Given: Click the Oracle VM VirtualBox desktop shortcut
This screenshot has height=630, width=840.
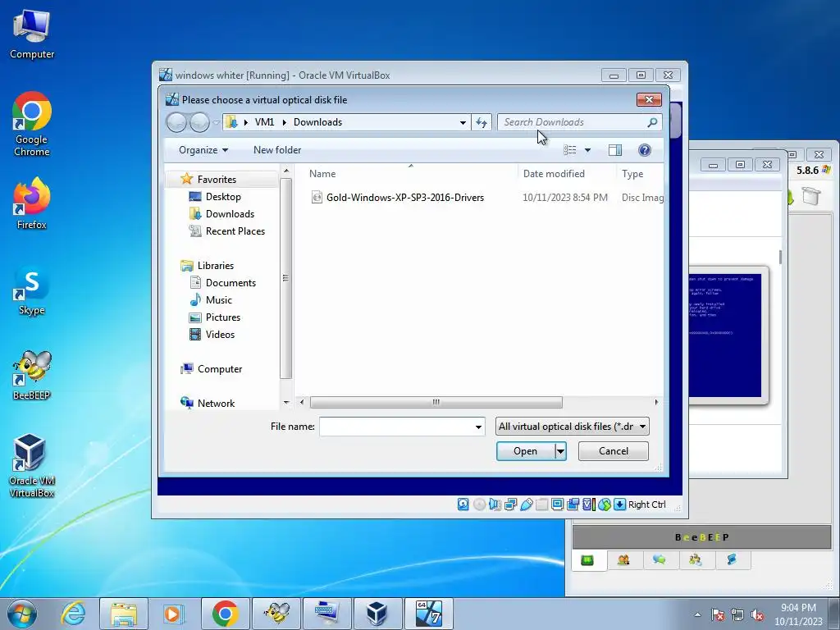Looking at the screenshot, I should (32, 466).
